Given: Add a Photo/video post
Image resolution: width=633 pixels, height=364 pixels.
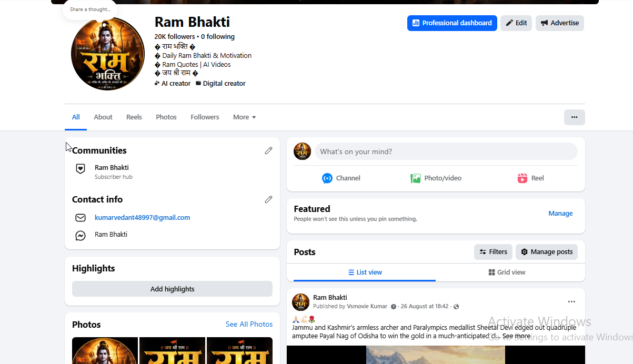Looking at the screenshot, I should 436,178.
